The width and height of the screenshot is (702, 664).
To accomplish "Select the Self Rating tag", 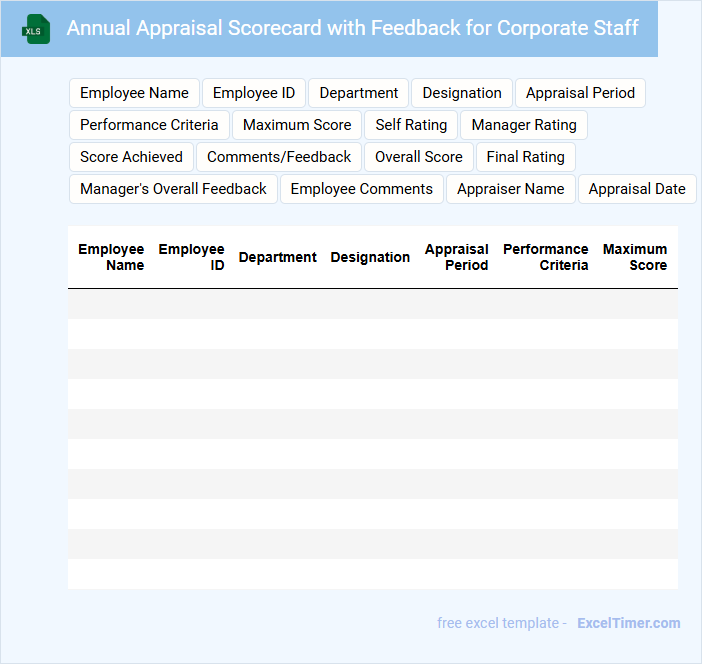I will click(411, 125).
